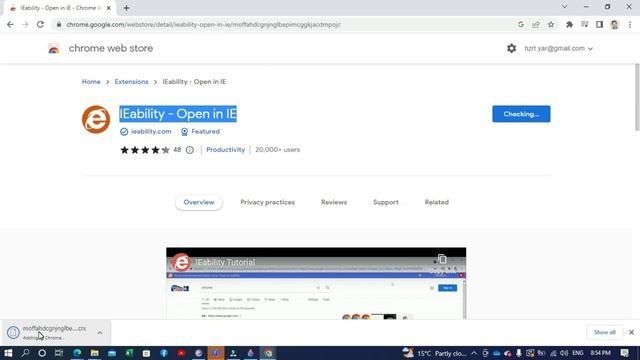Open the Chrome profile avatar
The height and width of the screenshot is (360, 640).
coord(615,24)
